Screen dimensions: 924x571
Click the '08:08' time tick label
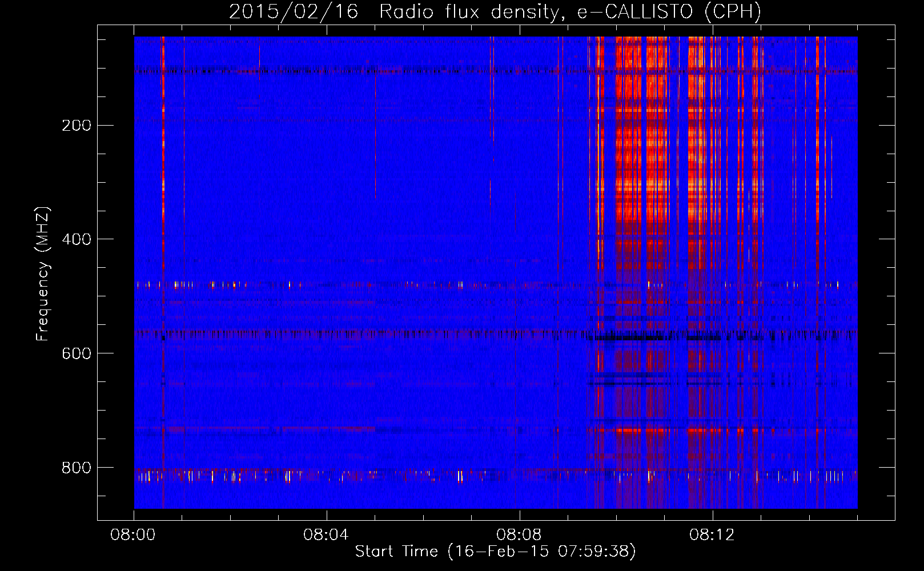pyautogui.click(x=519, y=535)
